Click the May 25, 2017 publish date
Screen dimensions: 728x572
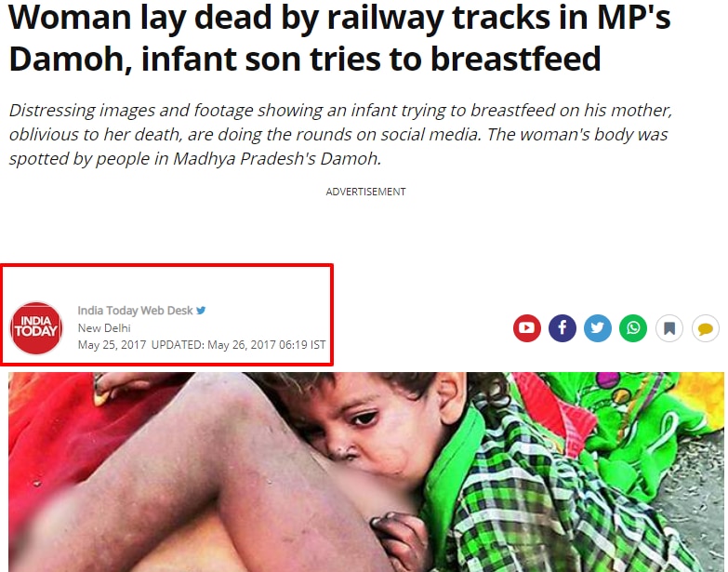coord(112,344)
